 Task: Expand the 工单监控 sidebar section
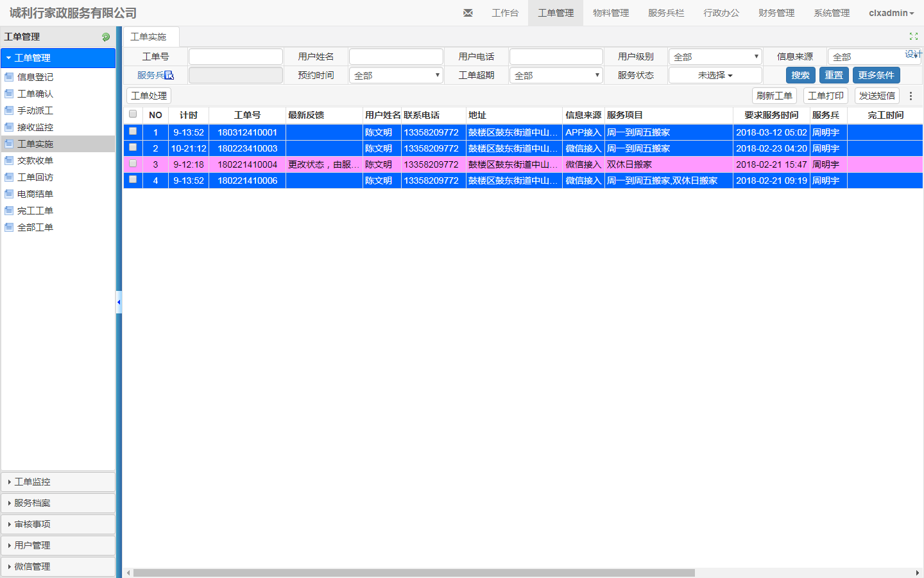point(58,482)
